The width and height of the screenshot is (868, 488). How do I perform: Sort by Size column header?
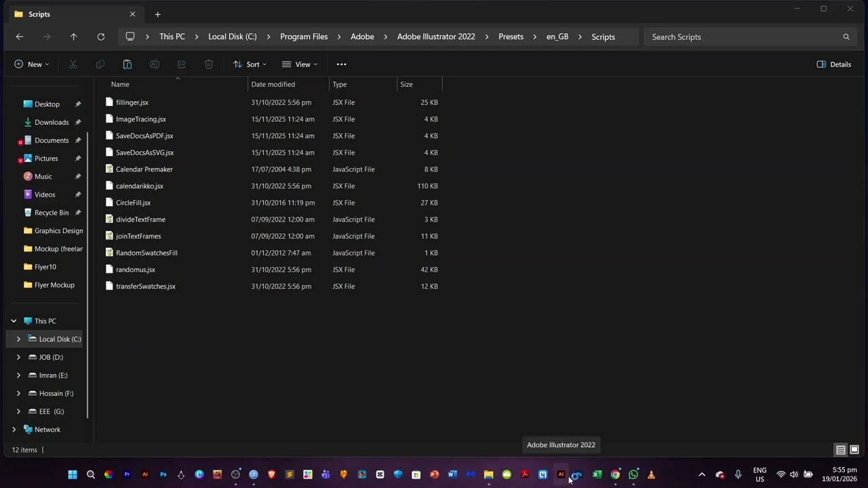420,84
